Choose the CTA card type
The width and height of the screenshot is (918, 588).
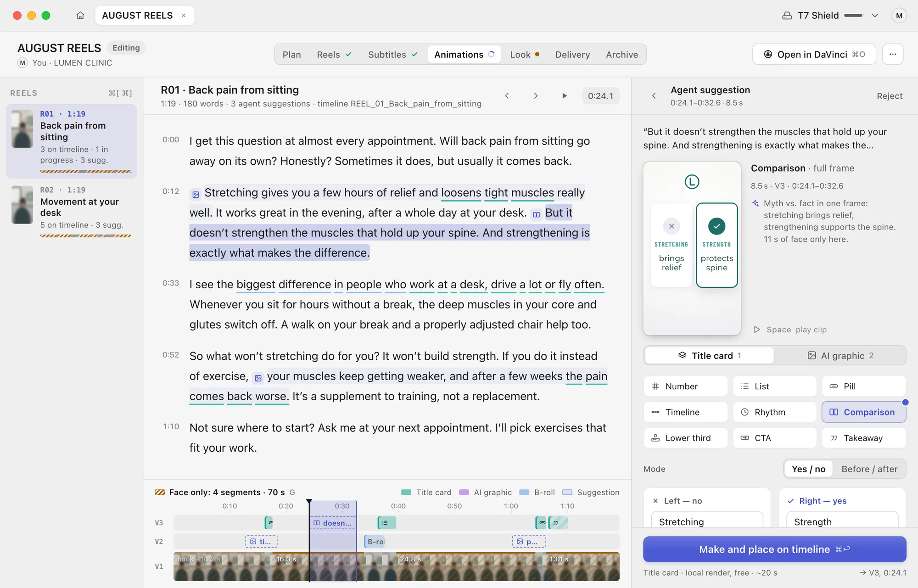click(x=774, y=438)
